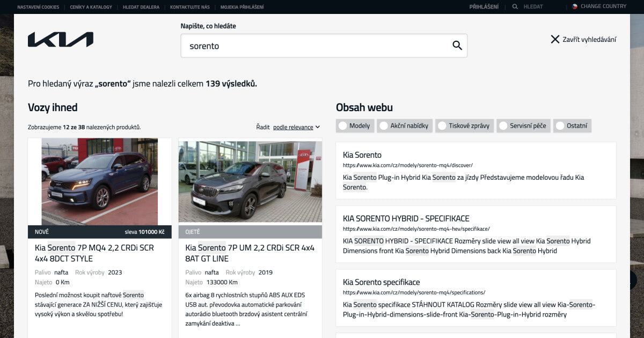This screenshot has width=644, height=338.
Task: Click the sorento-mq4/specifications URL
Action: coord(414,292)
